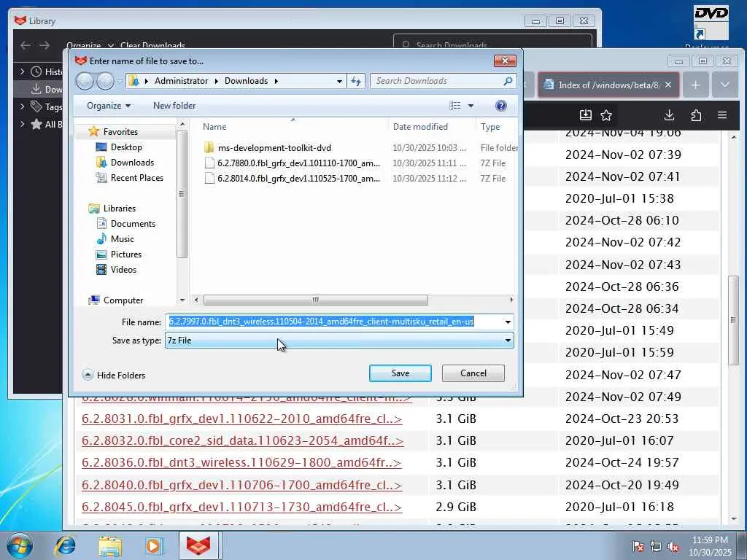Open dialog help via the question mark icon
Screen dimensions: 747x560
500,106
